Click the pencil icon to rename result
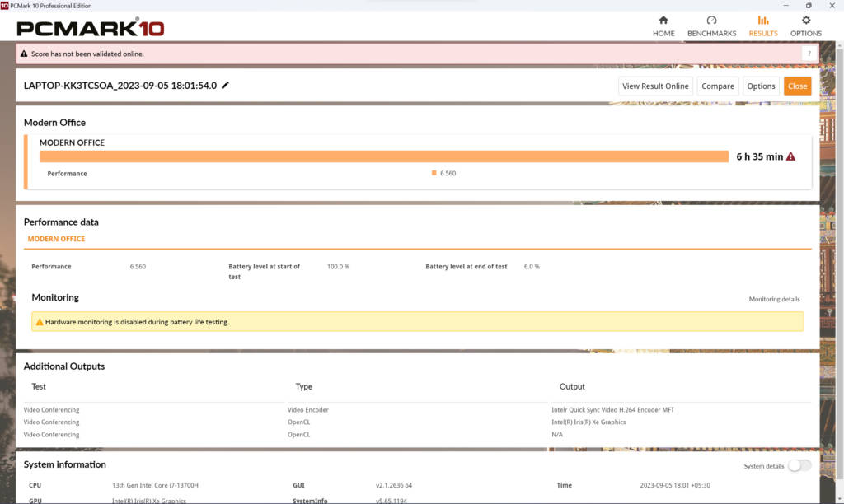The height and width of the screenshot is (504, 844). (x=226, y=85)
